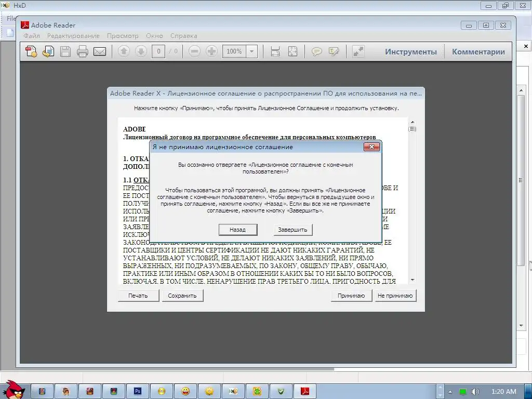Click the previous page up-arrow icon
The image size is (532, 399).
[x=124, y=51]
